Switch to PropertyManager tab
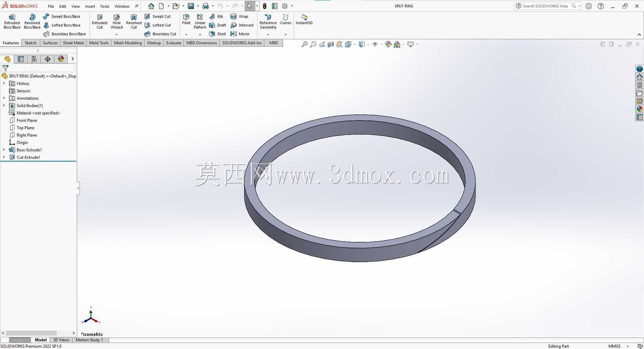 point(21,59)
